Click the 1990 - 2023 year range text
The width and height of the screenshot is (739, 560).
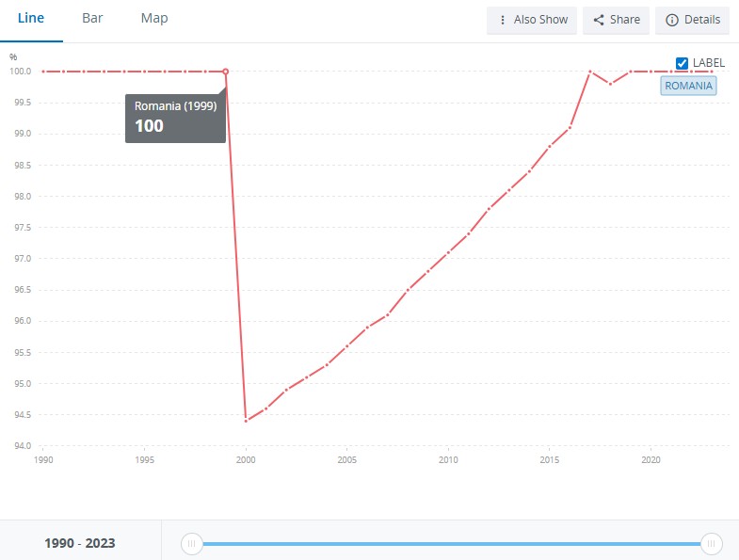coord(80,544)
